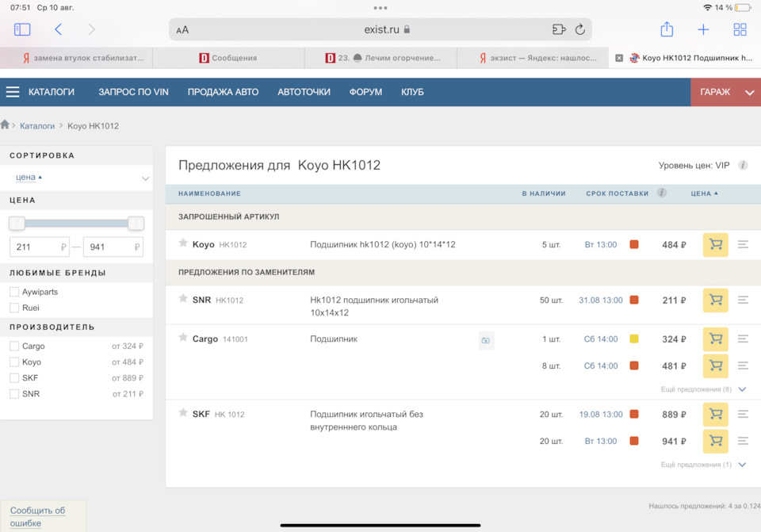
Task: Open details menu for 941 ₽ row
Action: click(743, 441)
